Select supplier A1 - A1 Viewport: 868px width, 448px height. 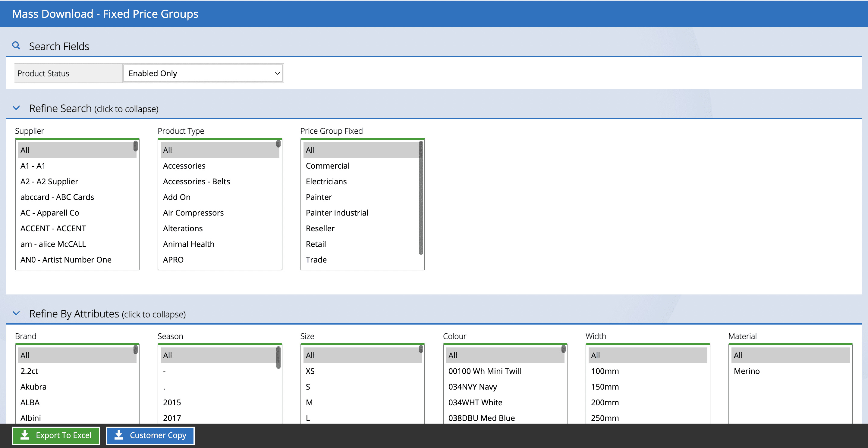(x=77, y=166)
